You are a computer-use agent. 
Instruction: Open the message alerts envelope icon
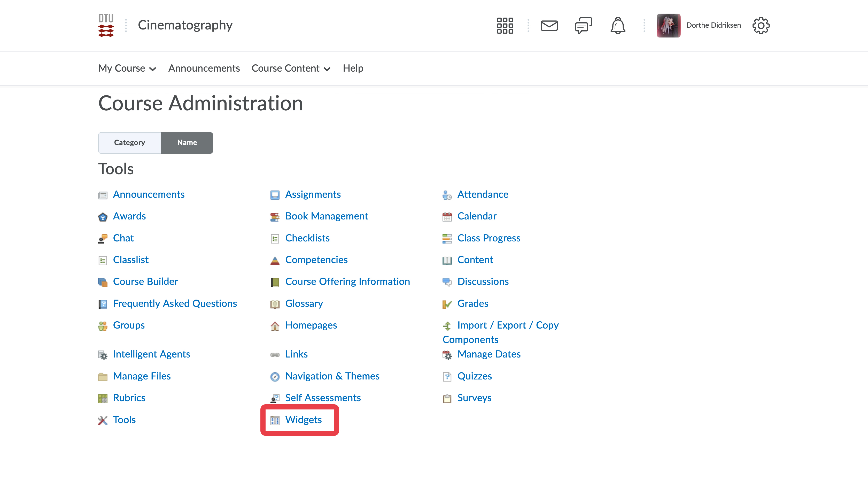pos(549,26)
